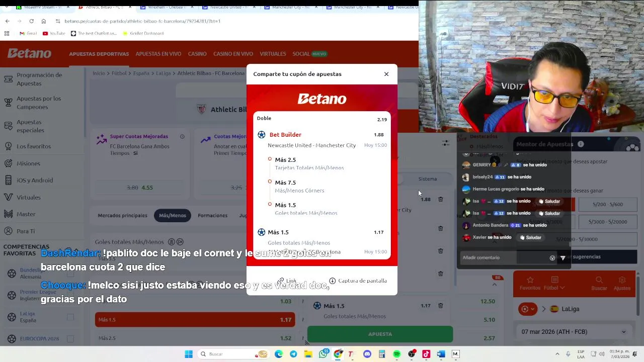Viewport: 644px width, 362px height.
Task: Click Saludar next to Xavier
Action: [531, 237]
